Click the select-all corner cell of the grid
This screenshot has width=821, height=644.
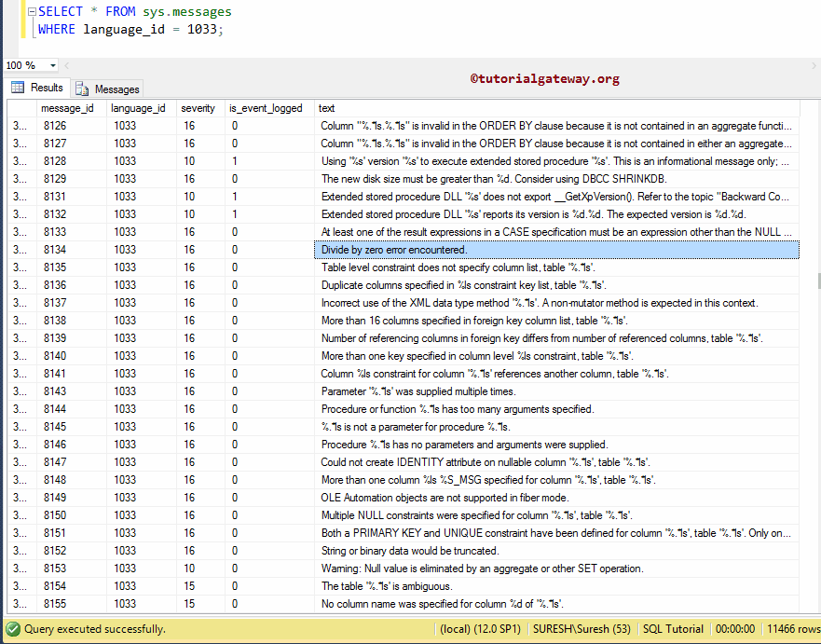[16, 107]
